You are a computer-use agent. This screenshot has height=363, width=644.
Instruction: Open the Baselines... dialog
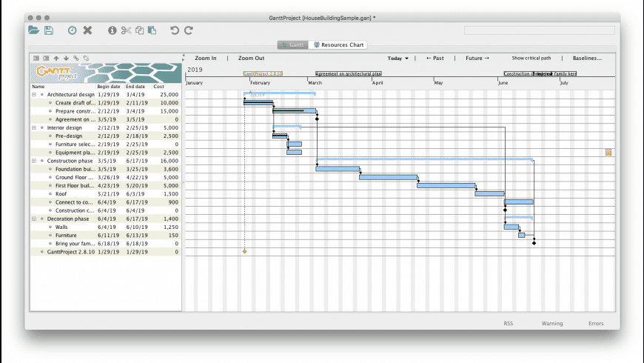point(586,58)
